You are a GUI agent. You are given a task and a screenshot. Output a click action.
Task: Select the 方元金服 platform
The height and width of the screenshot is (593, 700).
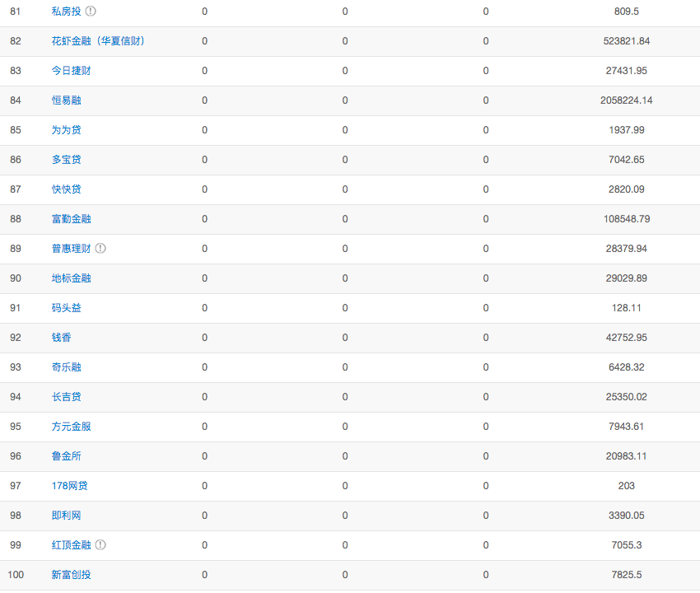[x=71, y=427]
